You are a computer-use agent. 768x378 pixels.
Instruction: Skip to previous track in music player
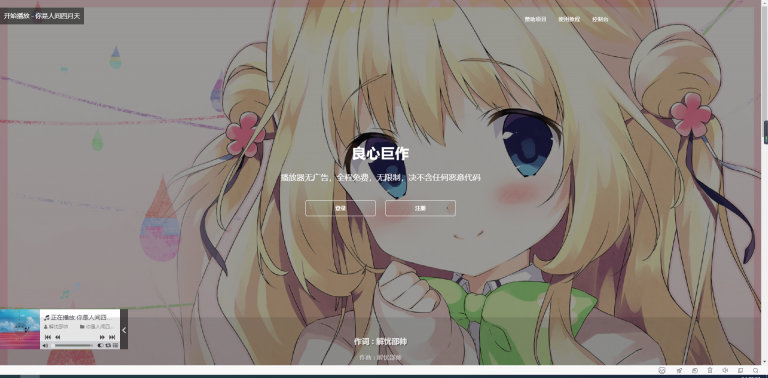tap(48, 337)
